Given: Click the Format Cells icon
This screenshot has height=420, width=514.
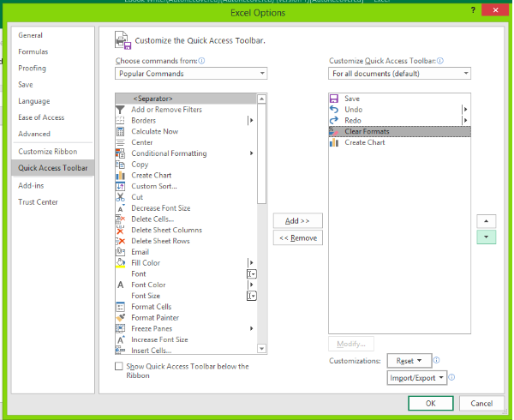Looking at the screenshot, I should (x=120, y=307).
